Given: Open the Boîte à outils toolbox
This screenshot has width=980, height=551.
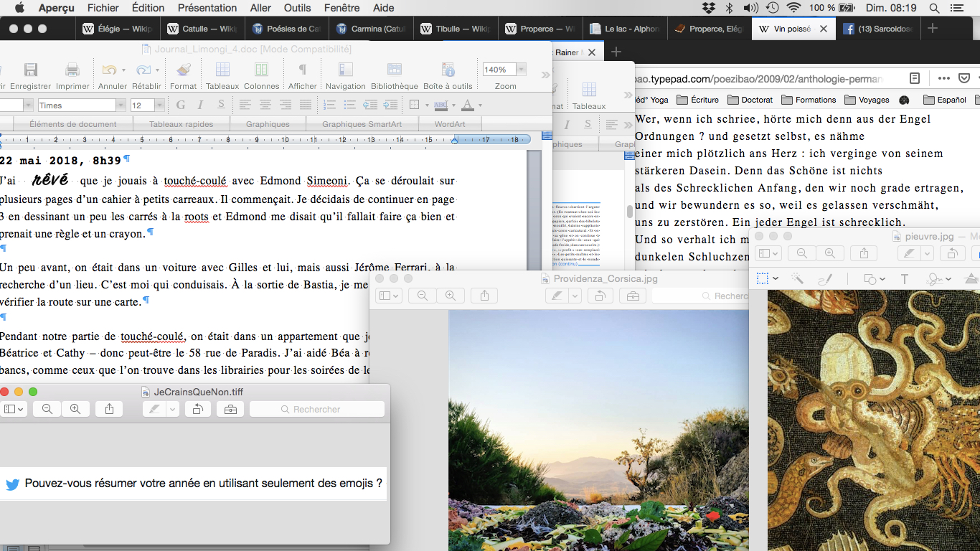Looking at the screenshot, I should tap(448, 70).
